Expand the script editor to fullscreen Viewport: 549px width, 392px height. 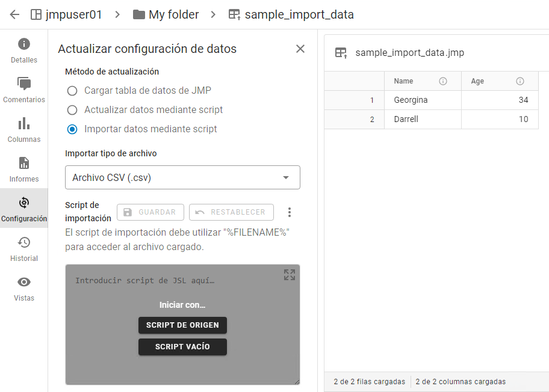[290, 275]
